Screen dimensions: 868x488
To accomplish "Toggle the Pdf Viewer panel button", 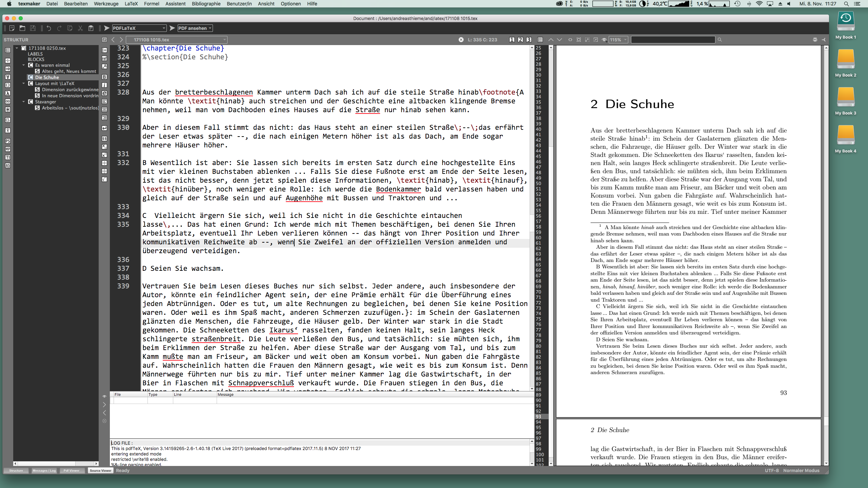I will pos(72,470).
